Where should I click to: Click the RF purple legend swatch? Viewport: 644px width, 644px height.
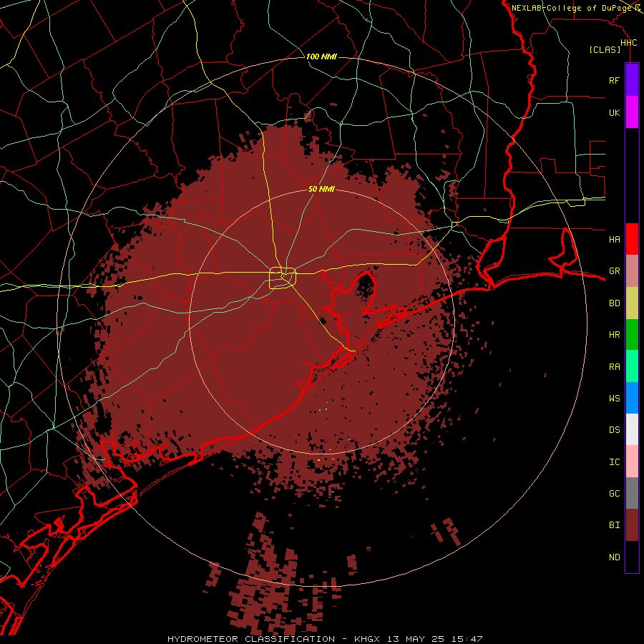pos(632,80)
